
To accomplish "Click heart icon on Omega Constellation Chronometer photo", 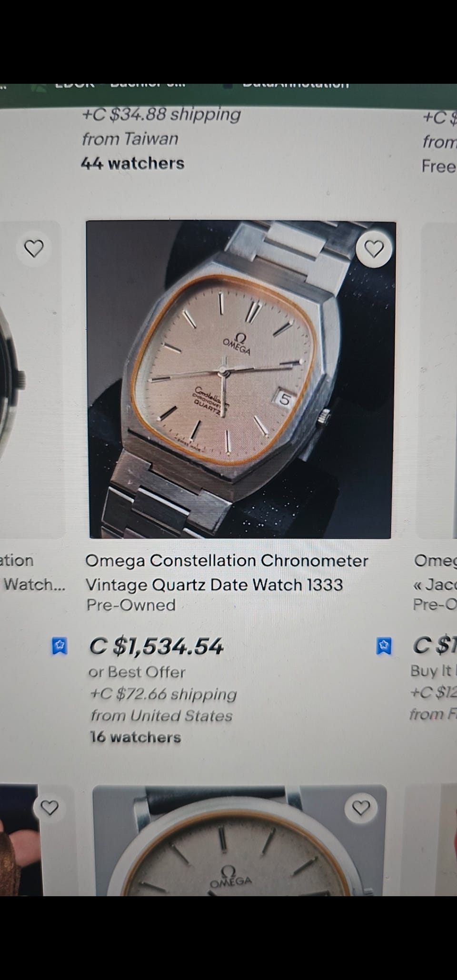I will click(374, 249).
